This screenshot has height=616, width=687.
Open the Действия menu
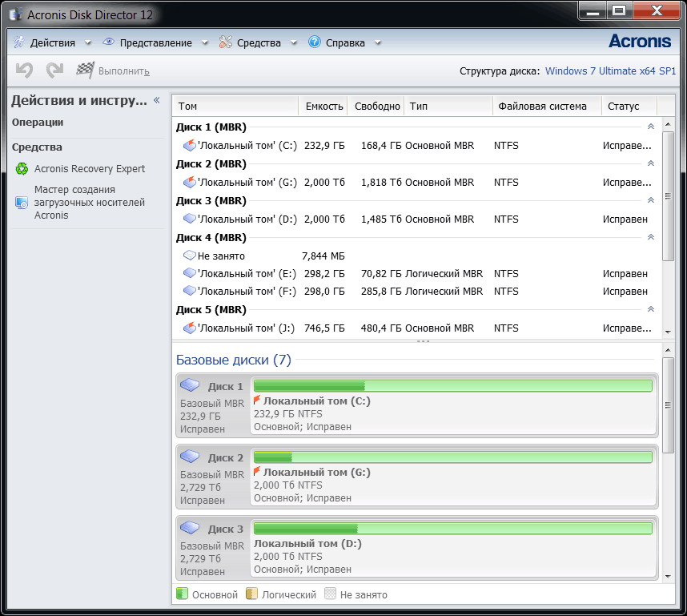53,42
